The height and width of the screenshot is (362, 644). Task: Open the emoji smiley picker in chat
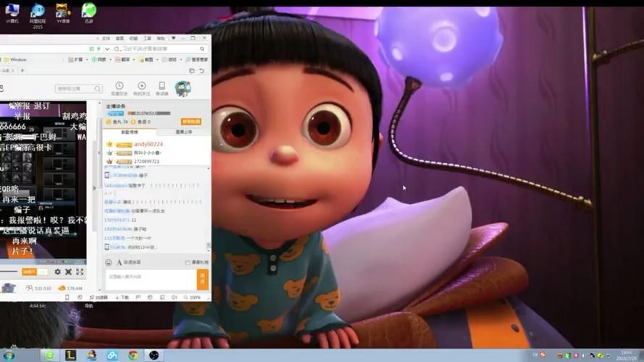[x=109, y=262]
